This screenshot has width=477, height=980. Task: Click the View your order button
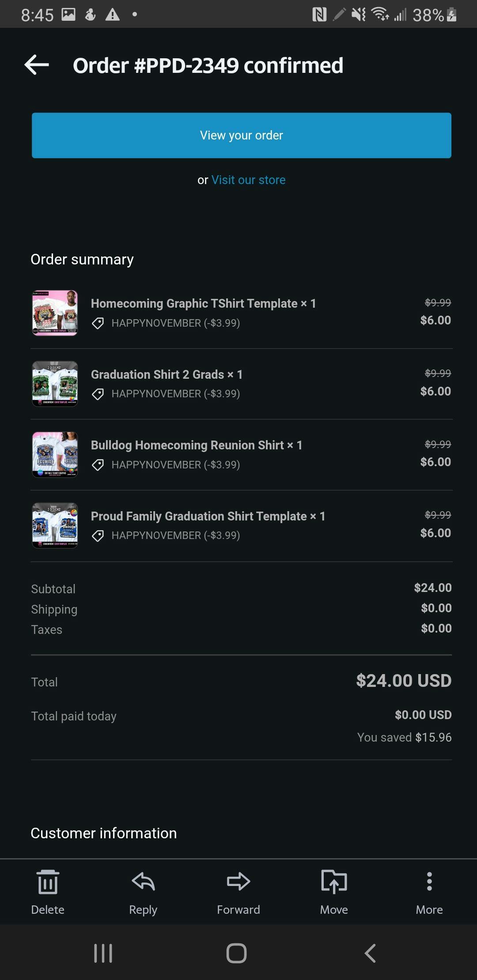[242, 136]
